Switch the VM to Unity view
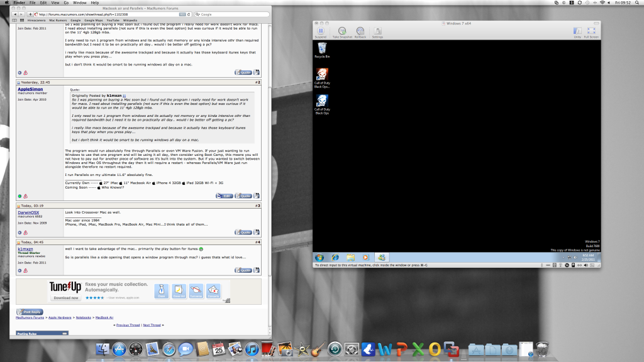This screenshot has width=644, height=362. pyautogui.click(x=577, y=31)
